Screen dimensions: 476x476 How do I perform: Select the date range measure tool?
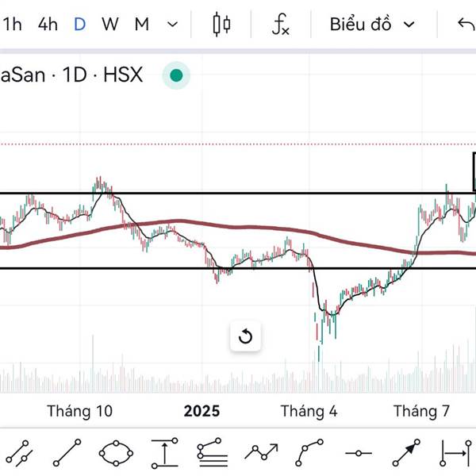point(455,452)
